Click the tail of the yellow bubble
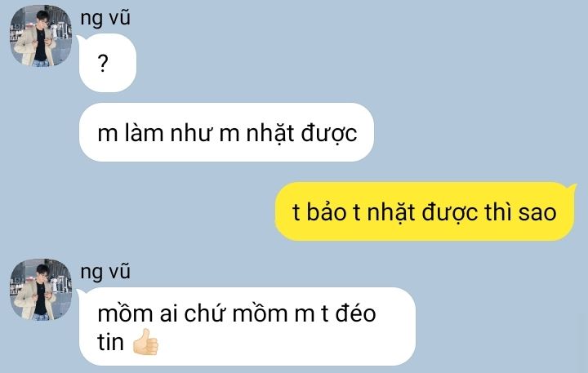Viewport: 588px width, 373px height. point(572,187)
